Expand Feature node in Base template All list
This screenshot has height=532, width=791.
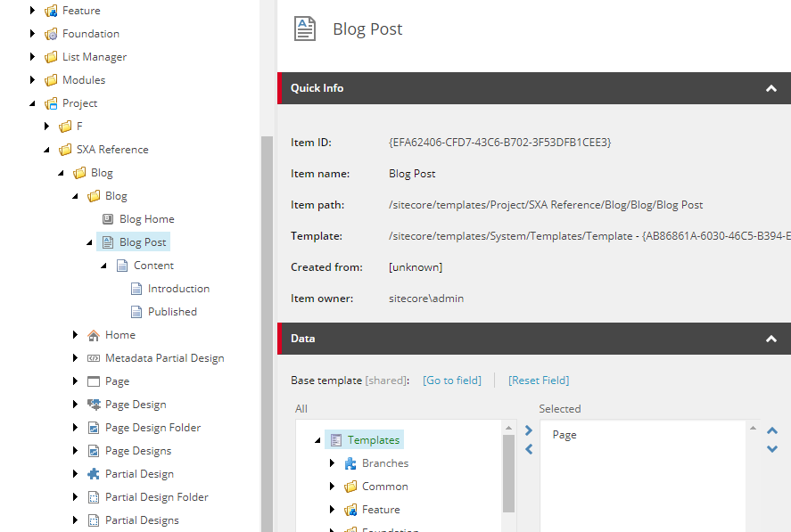[332, 510]
